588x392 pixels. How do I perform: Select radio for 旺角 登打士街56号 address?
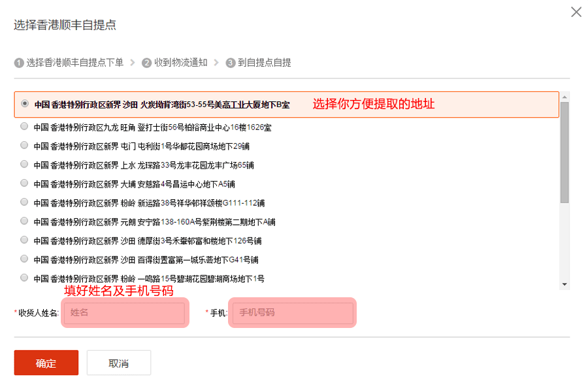24,126
